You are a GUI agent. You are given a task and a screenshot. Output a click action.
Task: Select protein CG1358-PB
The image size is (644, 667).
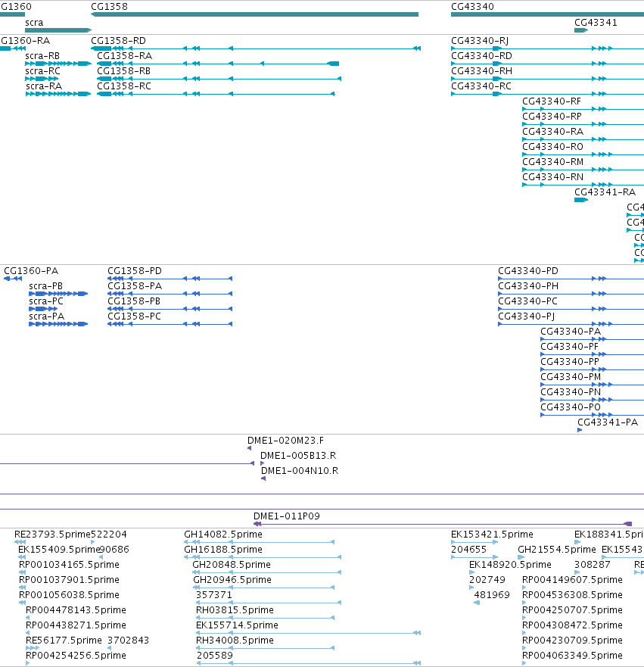coord(134,301)
